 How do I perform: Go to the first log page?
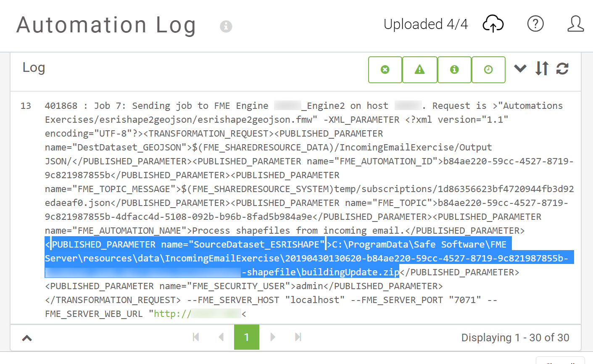(196, 337)
